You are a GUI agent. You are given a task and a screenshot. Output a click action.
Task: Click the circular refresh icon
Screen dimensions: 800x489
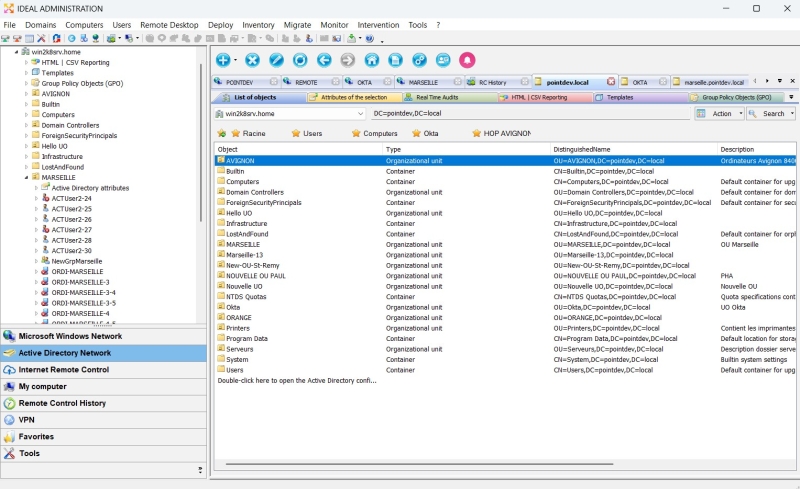pos(300,60)
